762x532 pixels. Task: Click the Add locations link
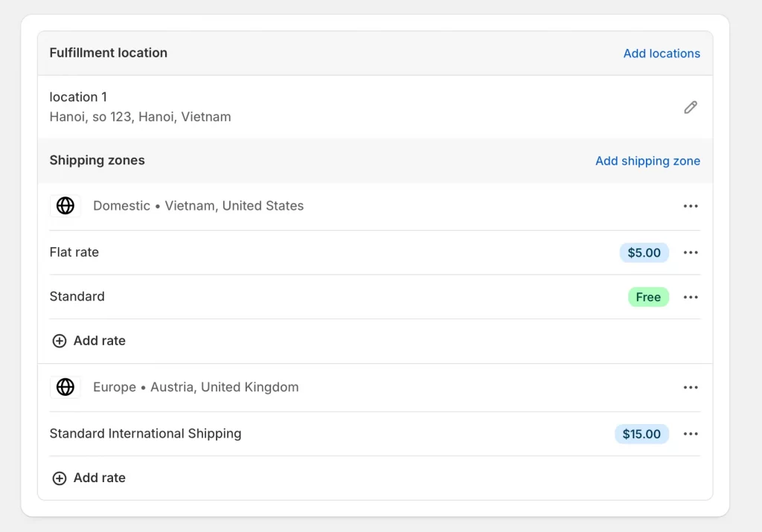click(662, 54)
